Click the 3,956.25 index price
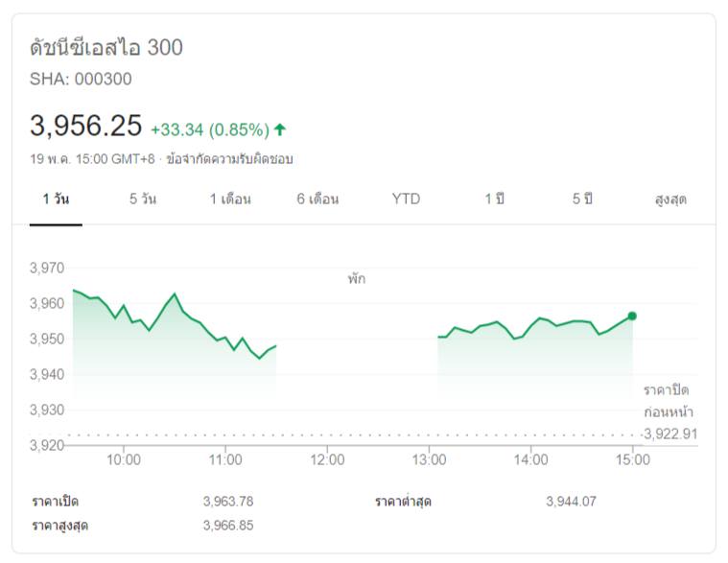 point(86,126)
